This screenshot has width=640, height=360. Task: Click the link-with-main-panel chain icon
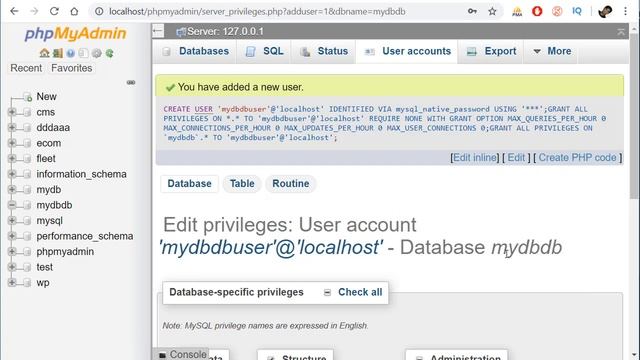click(131, 82)
